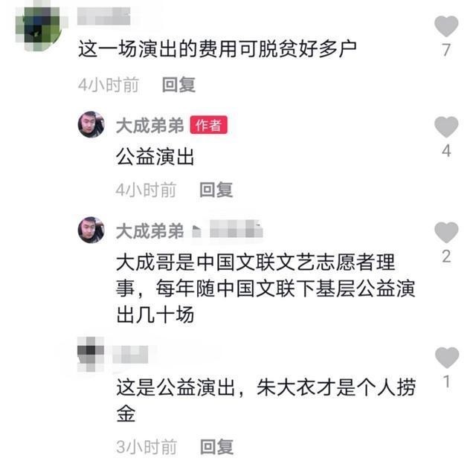Reply to the first comment posted 4小时前
Screen dimensions: 476x464
pyautogui.click(x=178, y=85)
